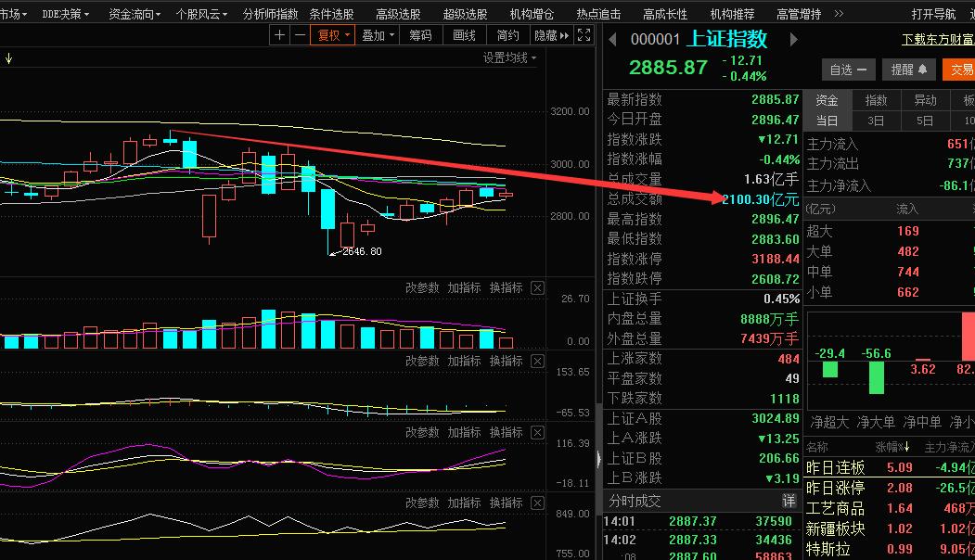Sort by 涨幅% column arrow

click(906, 447)
